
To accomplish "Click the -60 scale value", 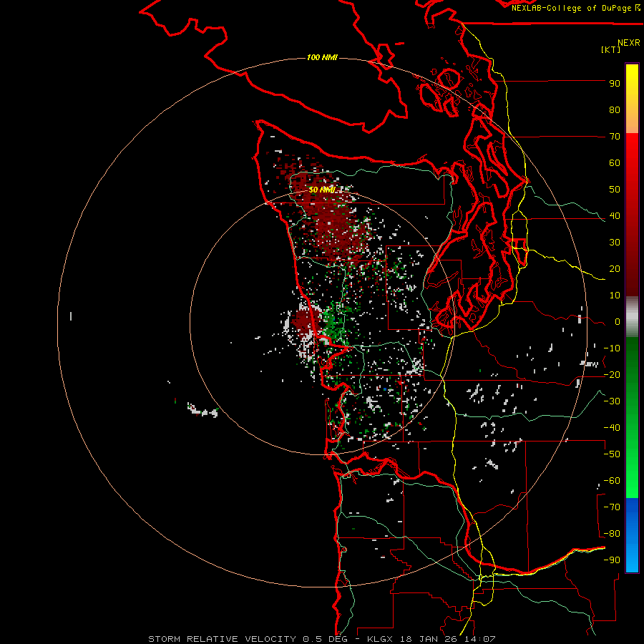I will point(612,481).
